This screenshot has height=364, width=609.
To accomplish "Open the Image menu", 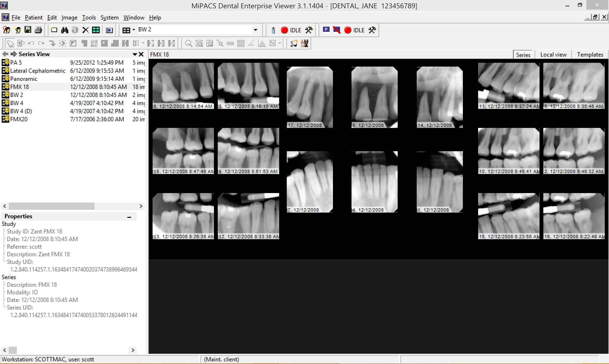I will [69, 18].
